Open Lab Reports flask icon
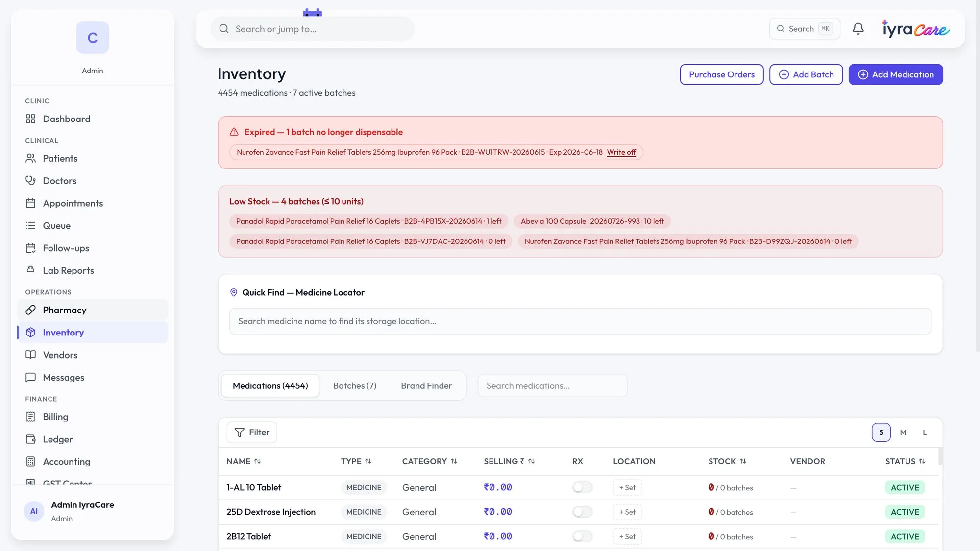This screenshot has width=980, height=551. click(x=30, y=270)
